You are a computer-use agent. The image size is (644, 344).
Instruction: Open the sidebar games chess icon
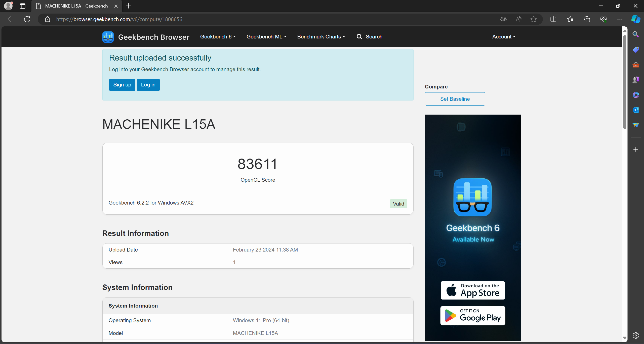click(x=636, y=80)
